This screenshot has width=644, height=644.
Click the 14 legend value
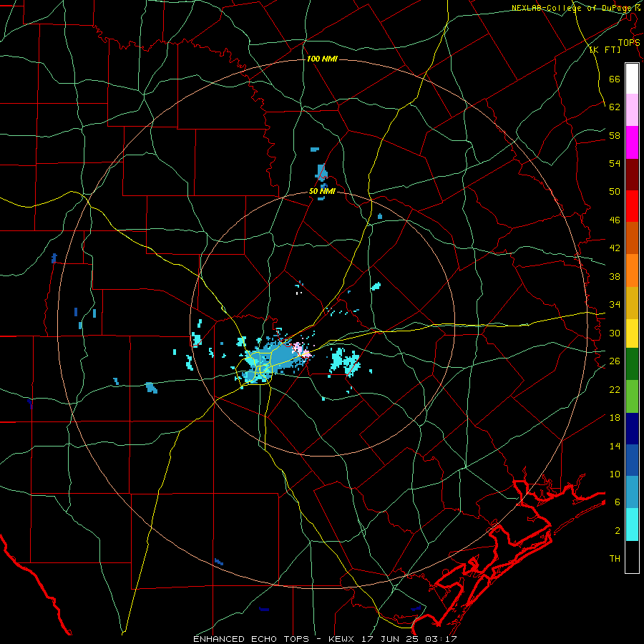(615, 446)
